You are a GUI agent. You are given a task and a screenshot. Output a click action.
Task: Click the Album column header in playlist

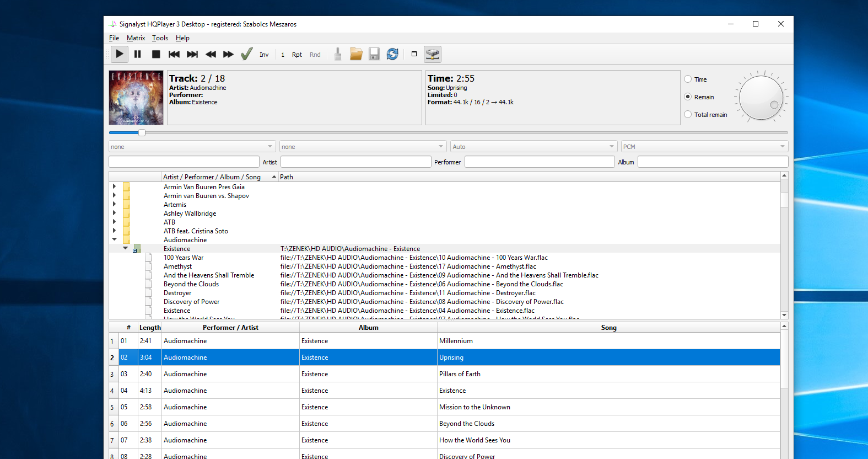pos(369,328)
